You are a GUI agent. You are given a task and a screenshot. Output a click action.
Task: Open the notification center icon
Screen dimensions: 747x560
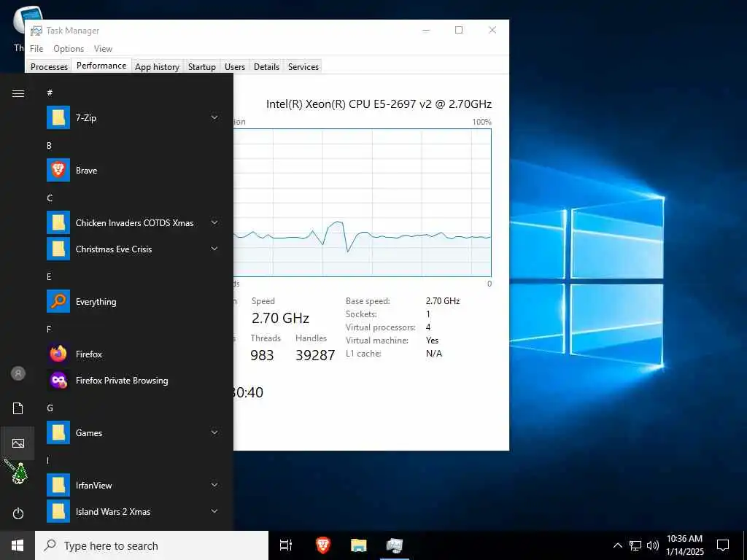coord(723,545)
